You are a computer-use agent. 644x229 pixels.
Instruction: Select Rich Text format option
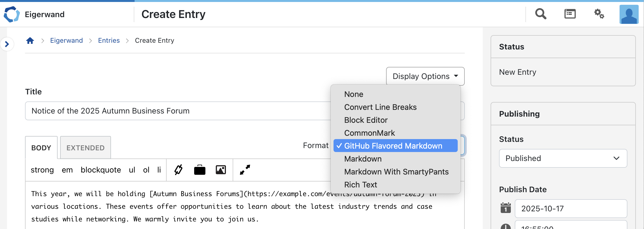point(360,185)
